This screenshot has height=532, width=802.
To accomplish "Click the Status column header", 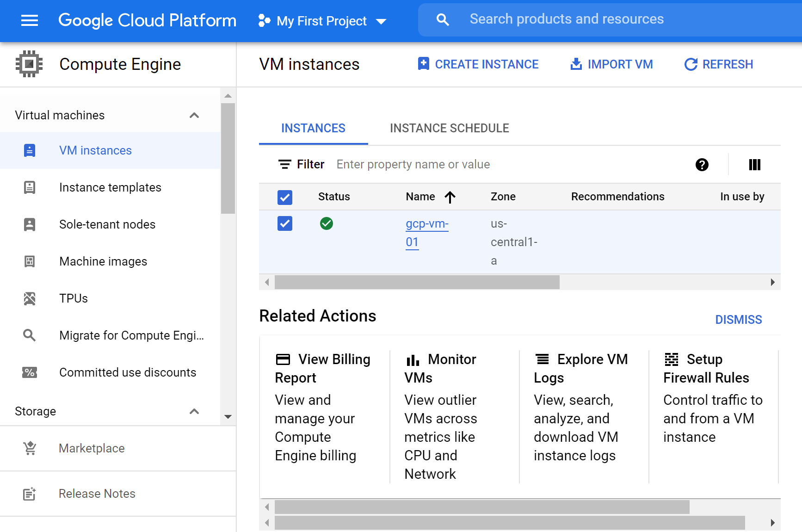I will pos(334,197).
